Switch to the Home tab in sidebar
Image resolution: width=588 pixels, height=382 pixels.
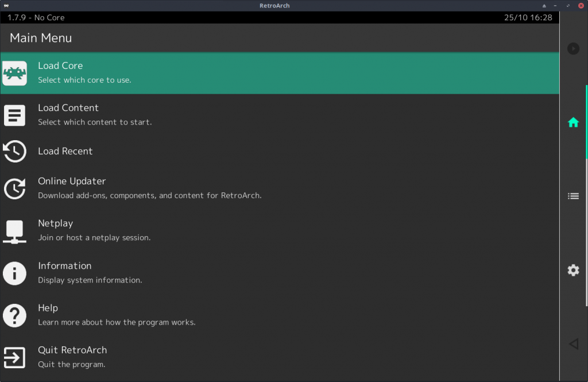click(x=573, y=122)
